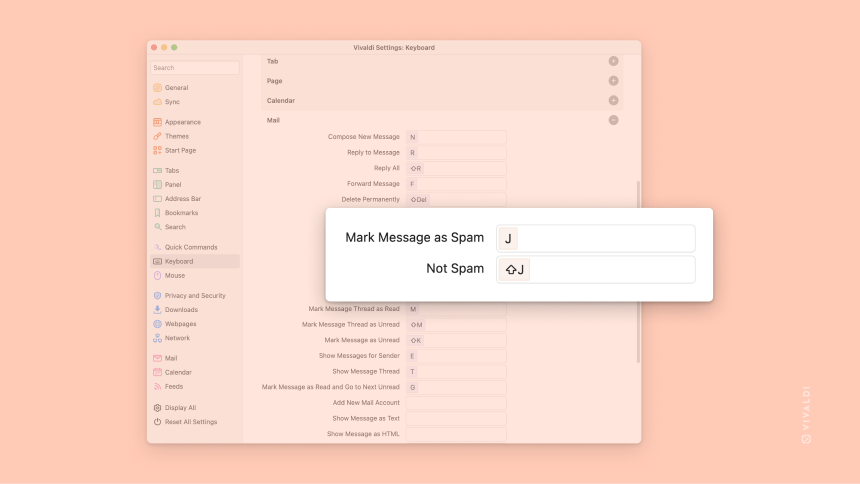860x484 pixels.
Task: Set shortcut for Show Message as HTML
Action: [456, 434]
